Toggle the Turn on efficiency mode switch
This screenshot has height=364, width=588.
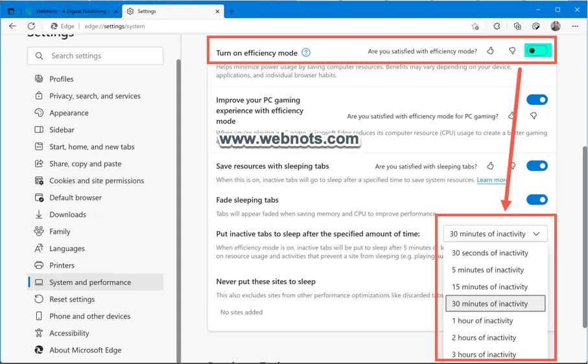(537, 51)
